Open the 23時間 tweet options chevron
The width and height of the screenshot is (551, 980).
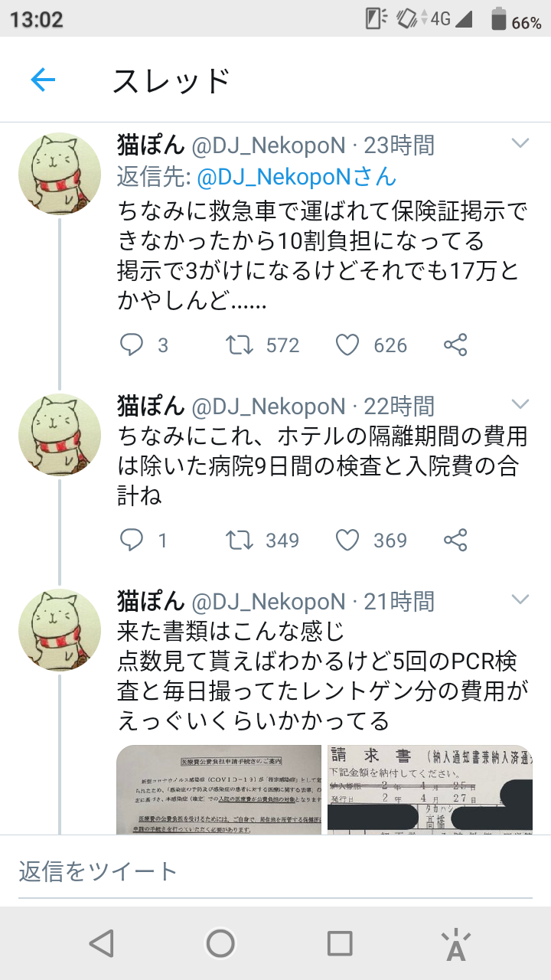click(x=520, y=143)
